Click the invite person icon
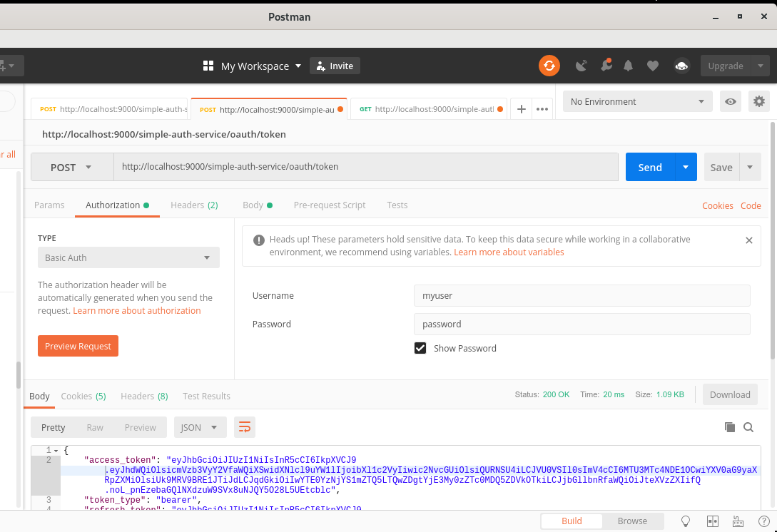The width and height of the screenshot is (777, 532). click(320, 66)
